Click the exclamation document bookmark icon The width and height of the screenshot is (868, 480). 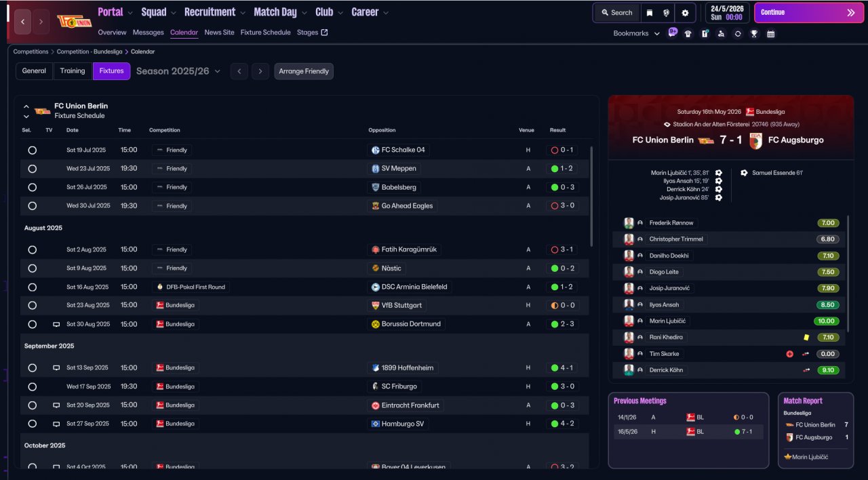point(705,34)
